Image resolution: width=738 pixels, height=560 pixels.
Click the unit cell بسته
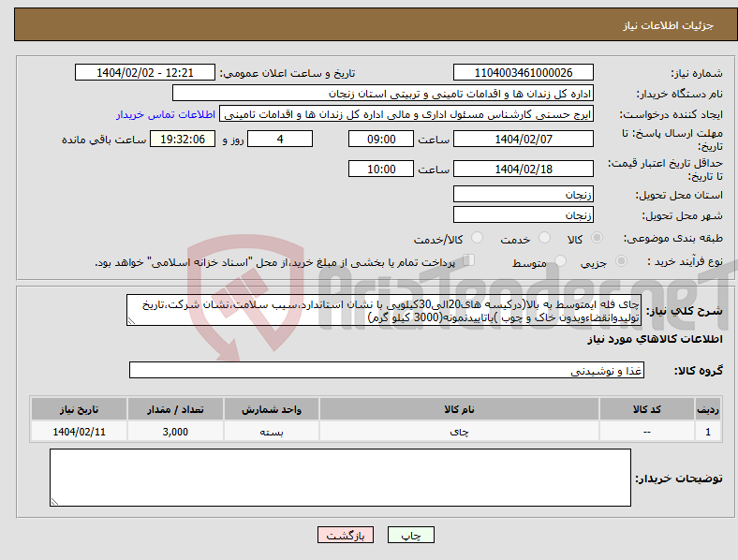(272, 432)
